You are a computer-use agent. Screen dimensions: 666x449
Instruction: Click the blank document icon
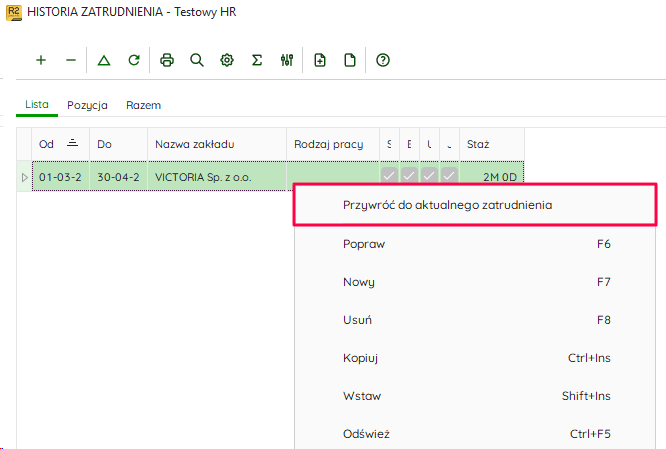(x=350, y=60)
